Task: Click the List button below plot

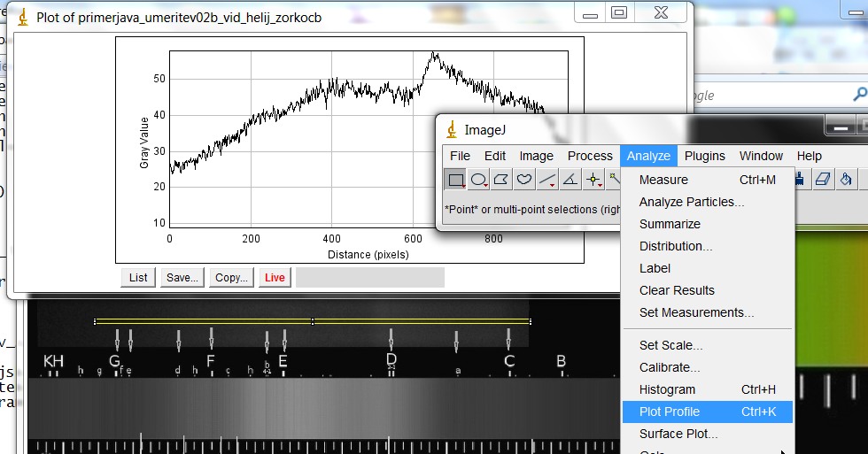Action: (138, 277)
